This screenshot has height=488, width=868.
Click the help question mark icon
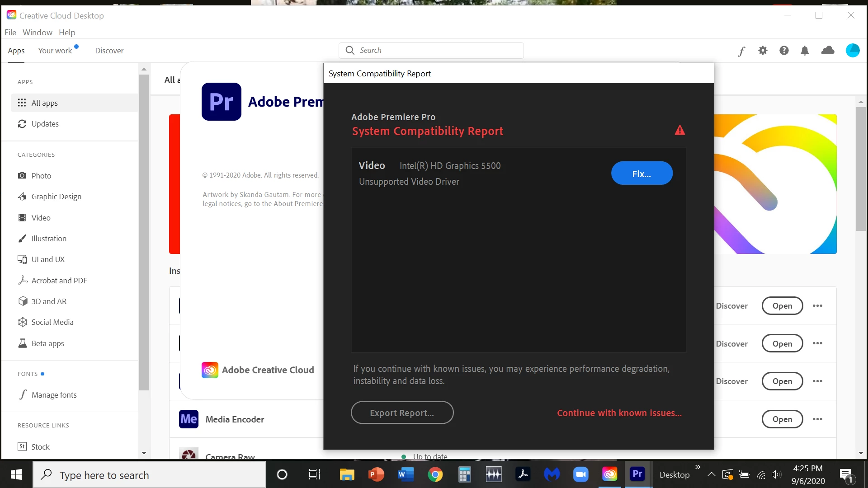[x=784, y=51]
